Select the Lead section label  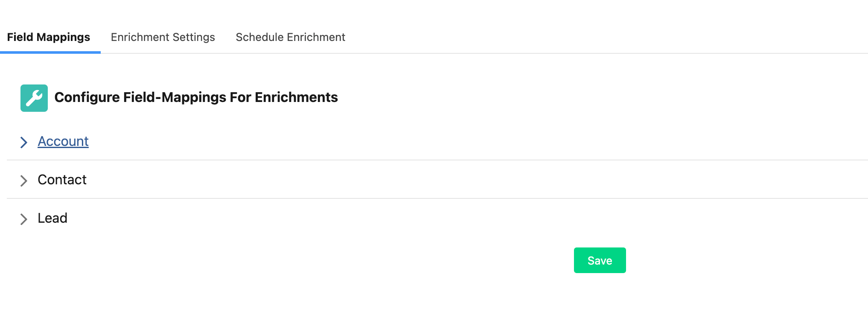pos(52,218)
